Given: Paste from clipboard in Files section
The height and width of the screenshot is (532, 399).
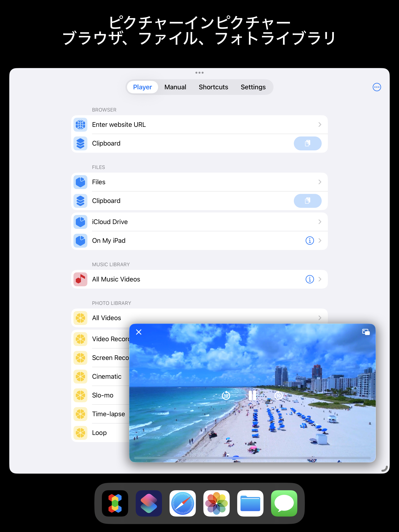Looking at the screenshot, I should pyautogui.click(x=308, y=201).
